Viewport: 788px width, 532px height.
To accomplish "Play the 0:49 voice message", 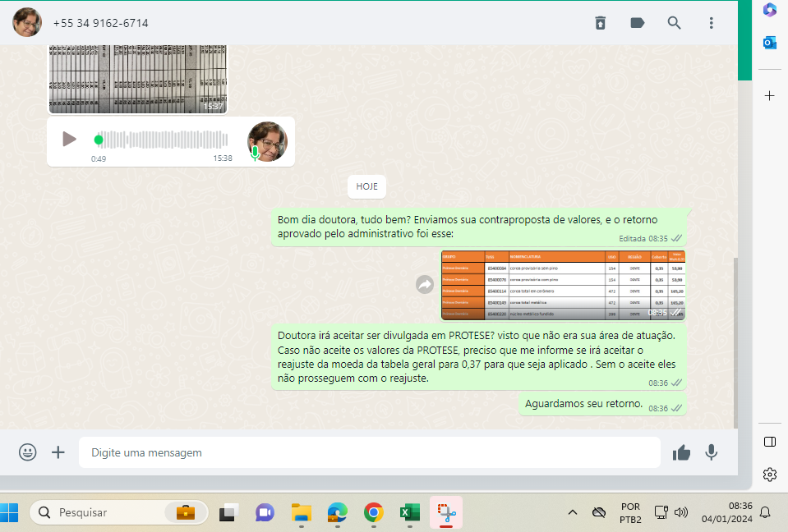I will tap(69, 139).
